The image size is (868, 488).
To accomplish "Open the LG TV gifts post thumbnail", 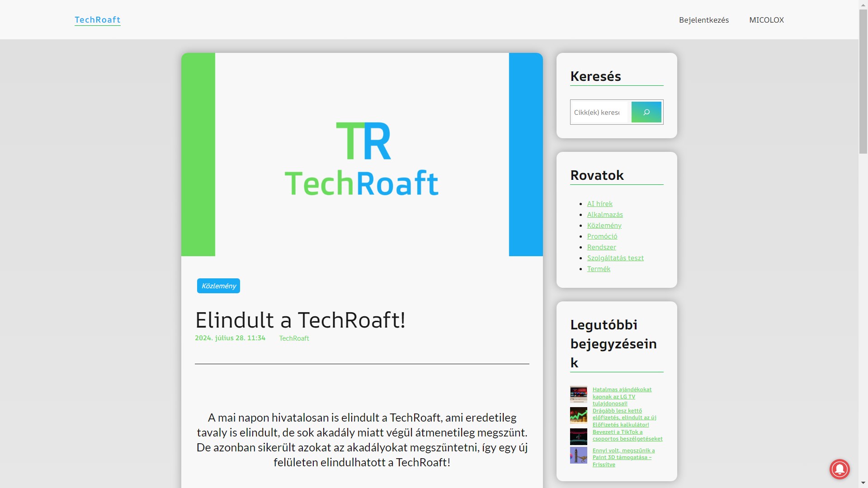I will (578, 394).
